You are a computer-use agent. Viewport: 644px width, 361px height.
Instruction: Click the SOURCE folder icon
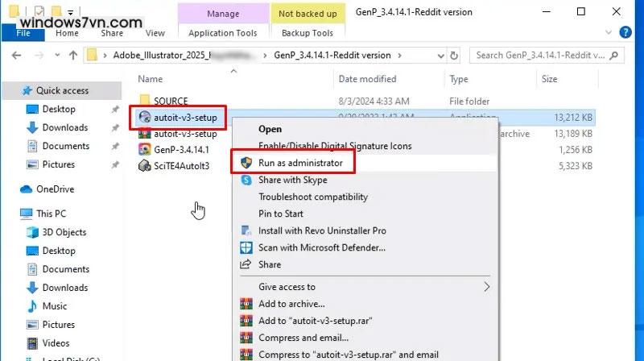tap(145, 102)
